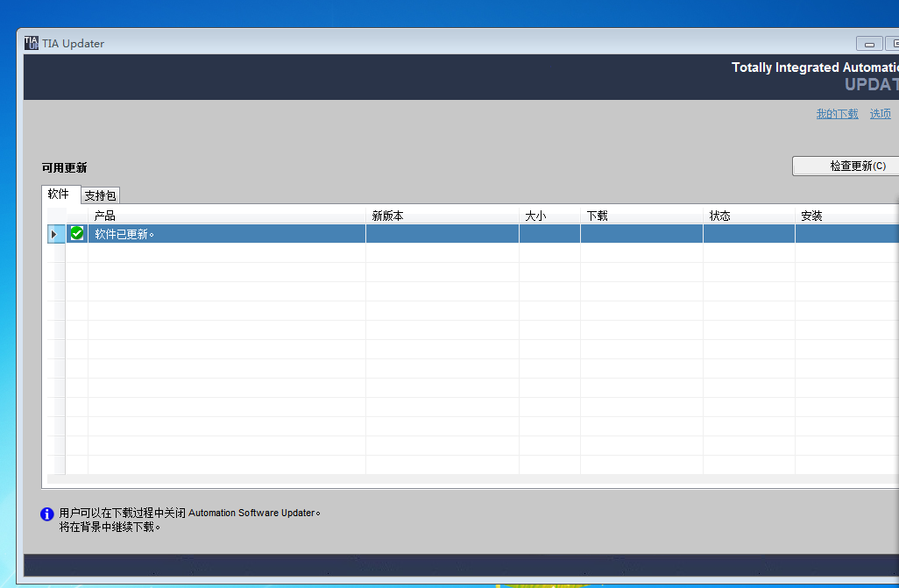Minimize the TIA Updater window
Image resolution: width=899 pixels, height=588 pixels.
(x=869, y=44)
